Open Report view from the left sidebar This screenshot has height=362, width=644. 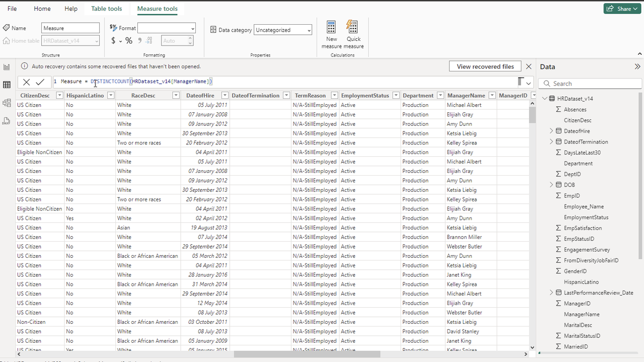tap(7, 67)
